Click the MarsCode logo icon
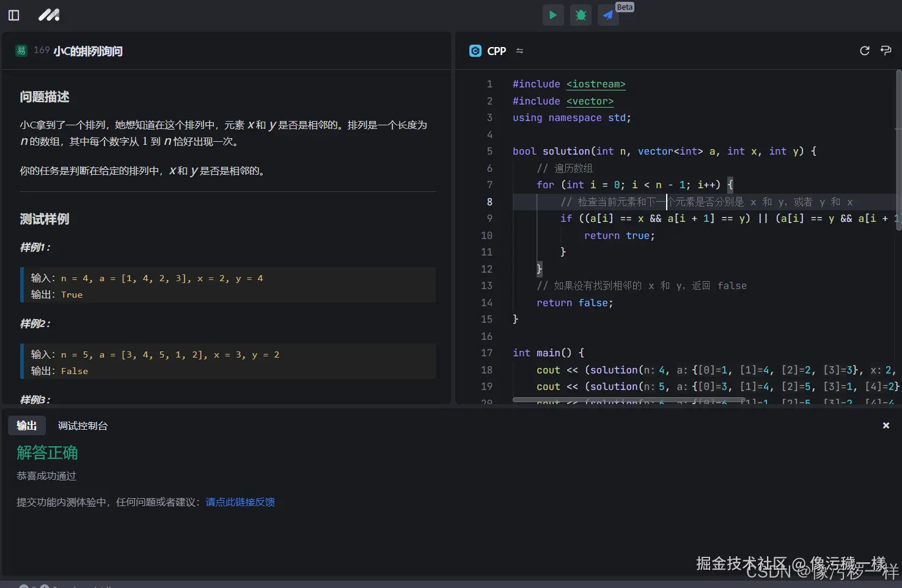This screenshot has width=902, height=588. (x=49, y=15)
